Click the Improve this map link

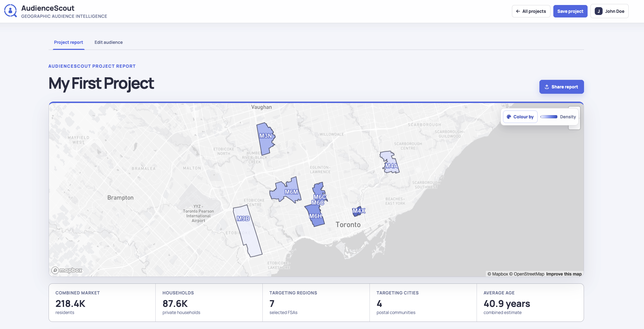(x=564, y=274)
